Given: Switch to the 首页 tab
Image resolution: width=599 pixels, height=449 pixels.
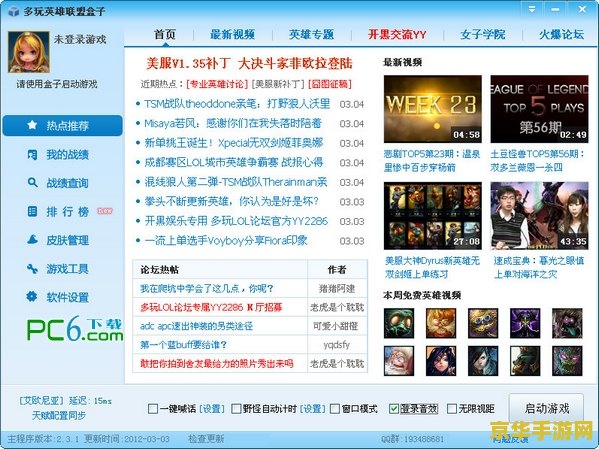Looking at the screenshot, I should coord(165,34).
